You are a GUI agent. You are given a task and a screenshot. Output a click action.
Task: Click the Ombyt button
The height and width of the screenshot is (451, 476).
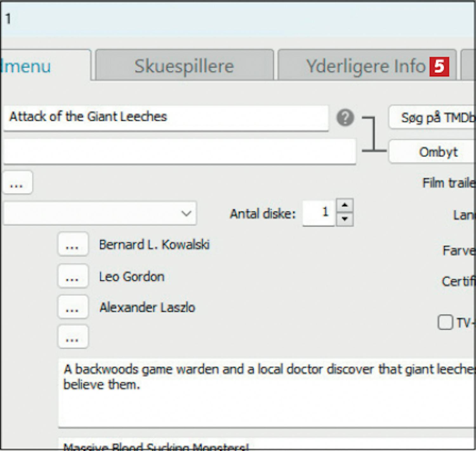433,152
